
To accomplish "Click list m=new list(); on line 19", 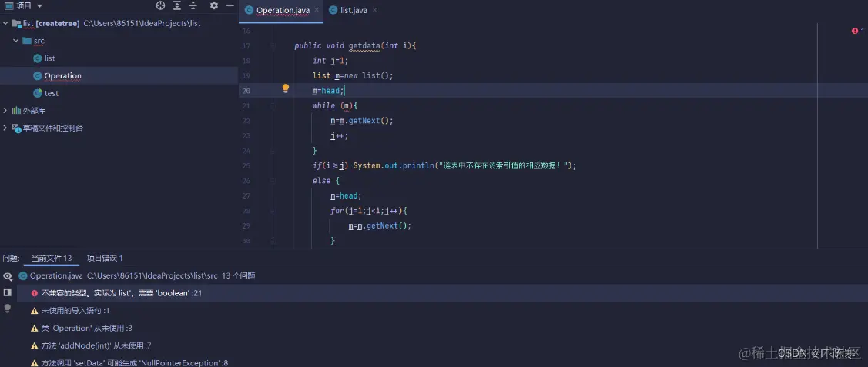I will click(354, 75).
